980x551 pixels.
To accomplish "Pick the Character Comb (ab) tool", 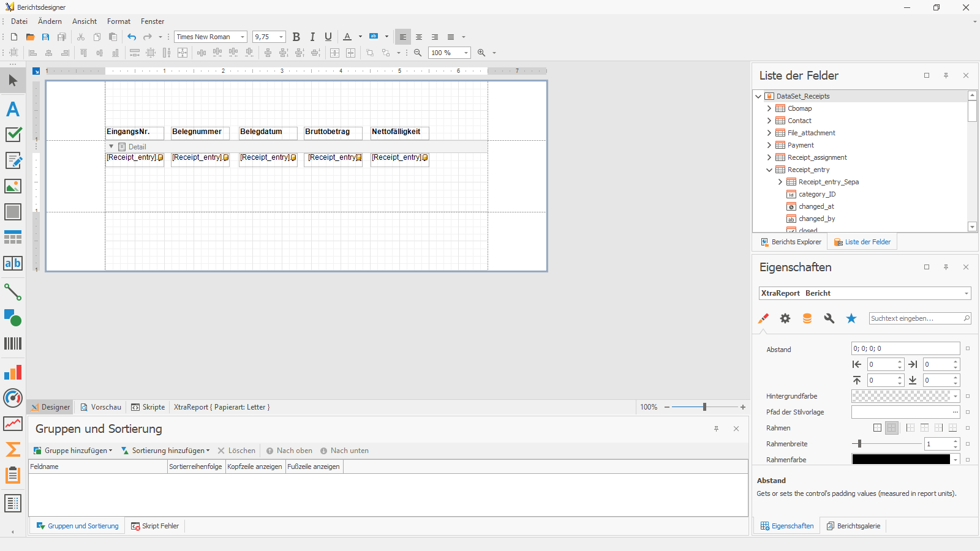I will point(13,263).
